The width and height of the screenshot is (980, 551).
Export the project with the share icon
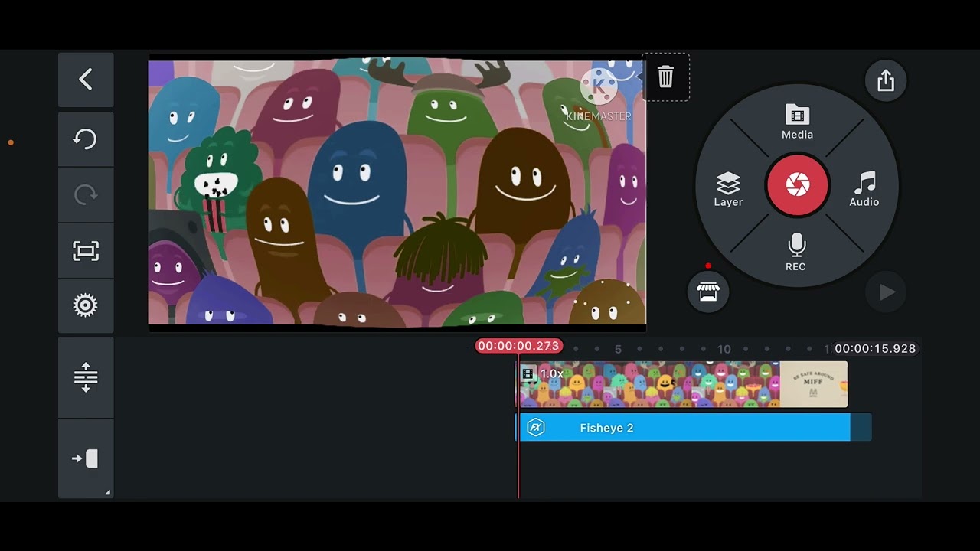[886, 80]
